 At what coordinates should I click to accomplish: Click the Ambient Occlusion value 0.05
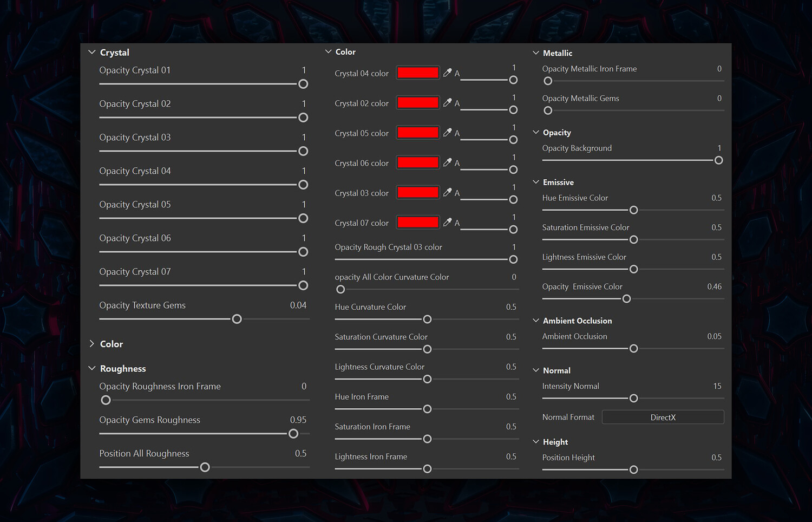pos(714,336)
